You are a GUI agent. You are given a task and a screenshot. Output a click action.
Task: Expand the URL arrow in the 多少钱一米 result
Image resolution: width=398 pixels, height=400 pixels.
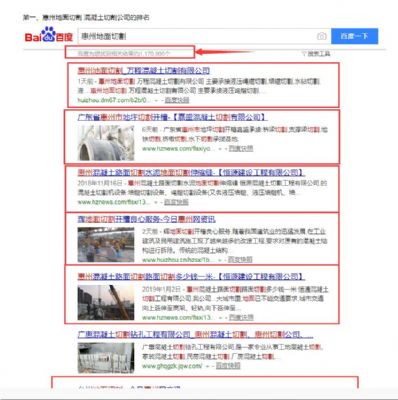click(220, 318)
